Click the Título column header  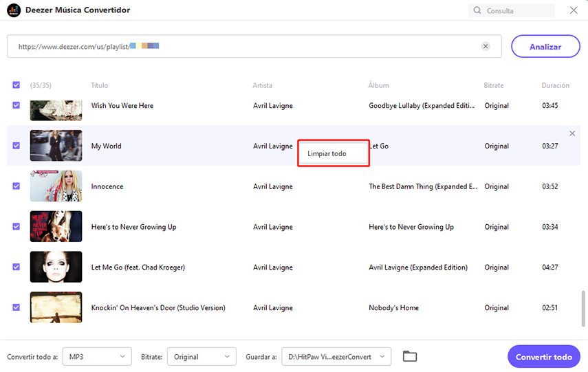coord(99,85)
